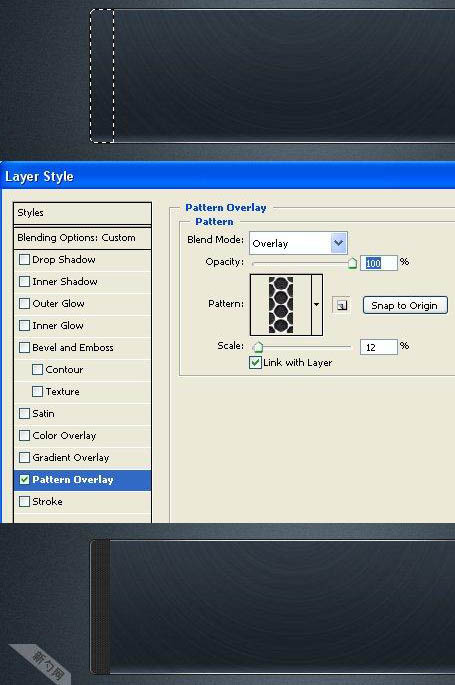Open the Blend Mode dropdown showing Overlay
The height and width of the screenshot is (685, 455).
[298, 243]
